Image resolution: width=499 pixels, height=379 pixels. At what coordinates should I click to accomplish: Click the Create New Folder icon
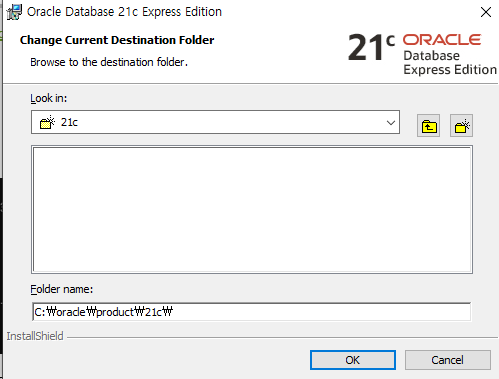click(461, 126)
